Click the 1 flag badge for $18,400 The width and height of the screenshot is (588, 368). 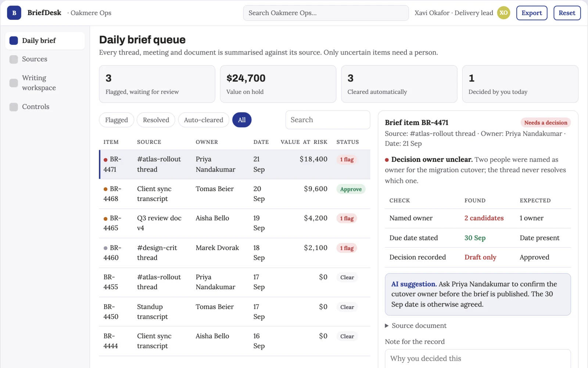(x=347, y=160)
